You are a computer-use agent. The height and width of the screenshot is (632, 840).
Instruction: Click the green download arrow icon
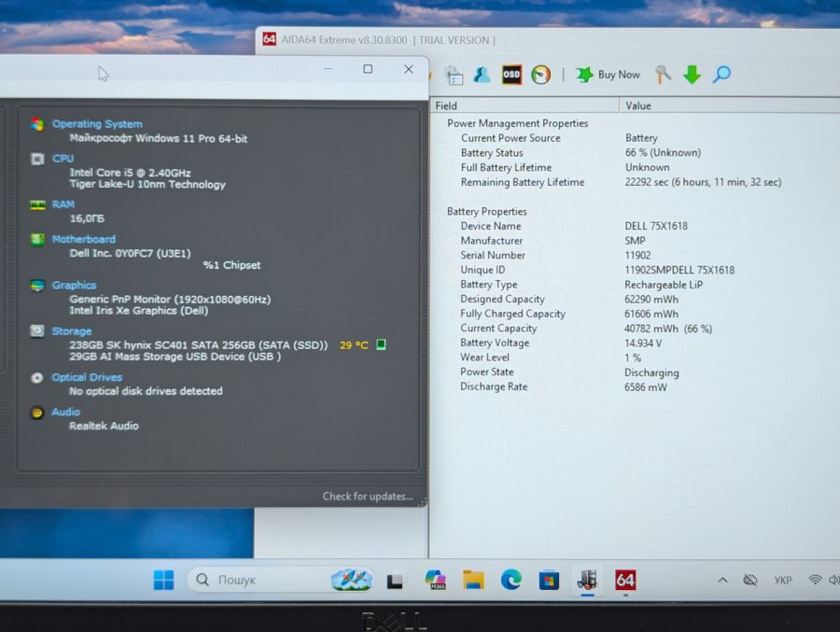click(x=693, y=75)
